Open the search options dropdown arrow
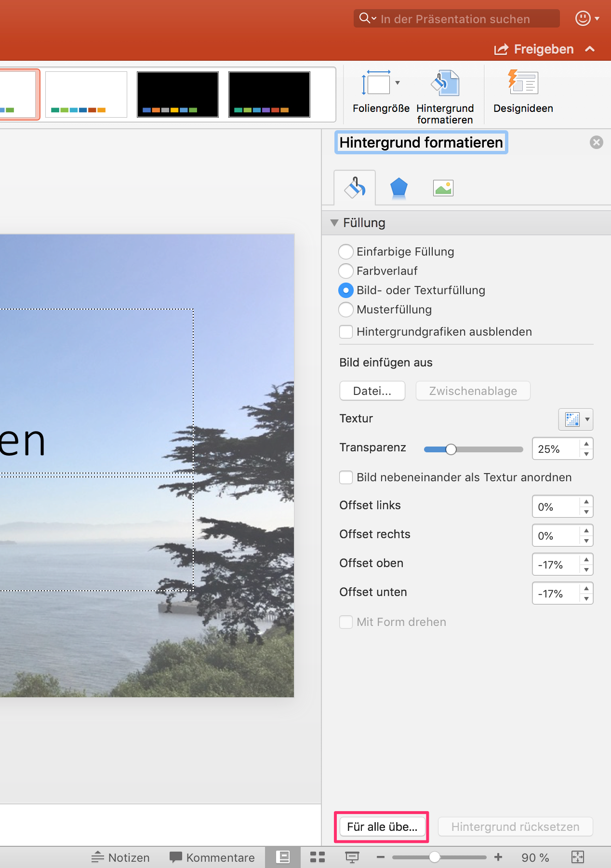This screenshot has width=611, height=868. 374,18
